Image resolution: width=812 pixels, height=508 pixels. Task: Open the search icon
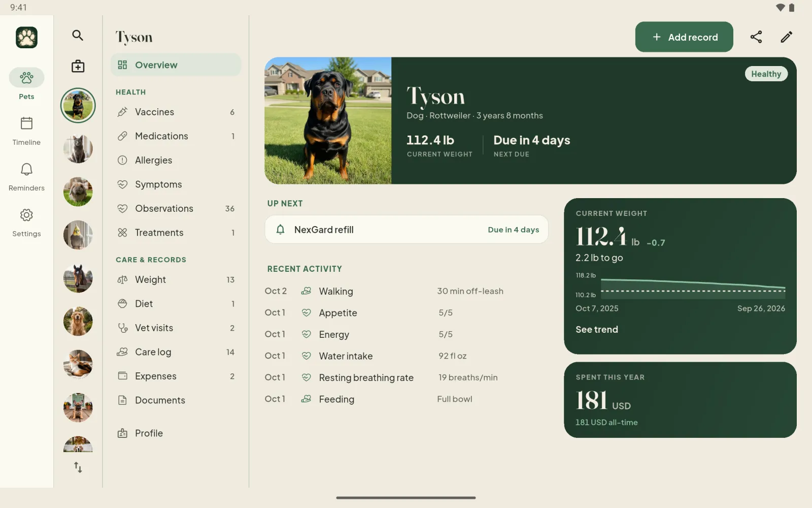tap(78, 35)
